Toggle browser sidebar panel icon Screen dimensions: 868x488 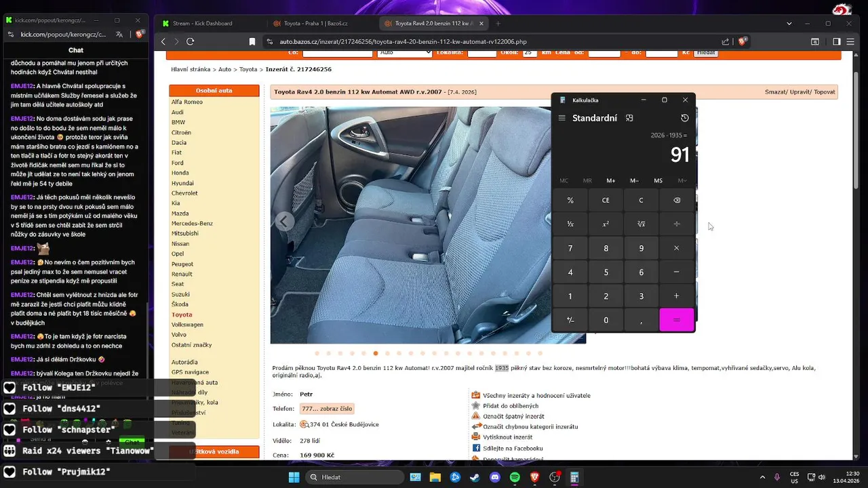coord(837,41)
